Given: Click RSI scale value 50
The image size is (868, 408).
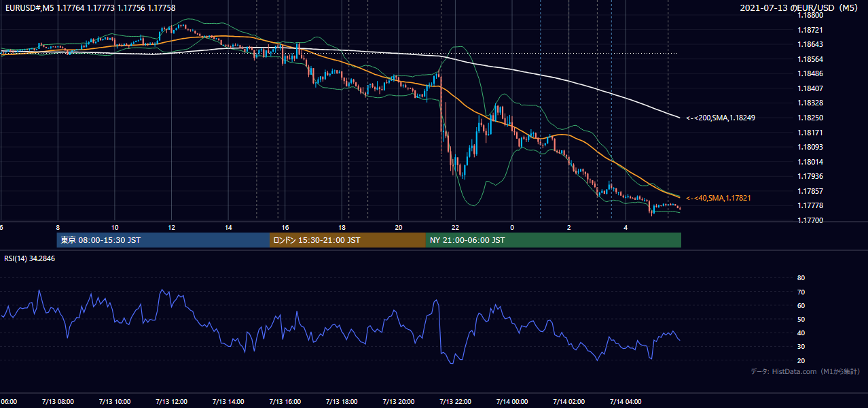Looking at the screenshot, I should coord(801,319).
